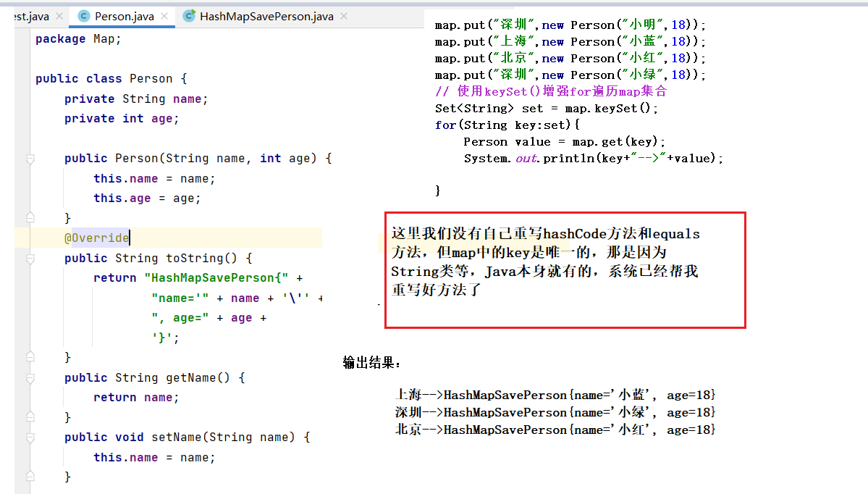Image resolution: width=868 pixels, height=494 pixels.
Task: Click the map.put line with 小绿
Action: pos(570,75)
